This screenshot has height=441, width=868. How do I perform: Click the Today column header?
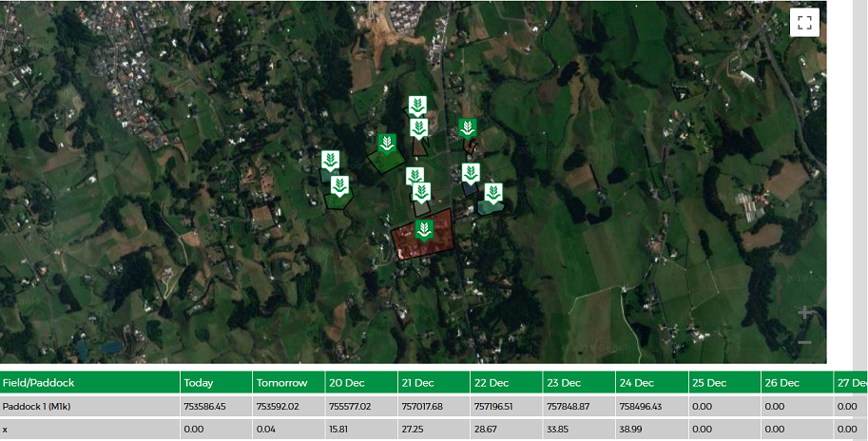click(x=217, y=383)
